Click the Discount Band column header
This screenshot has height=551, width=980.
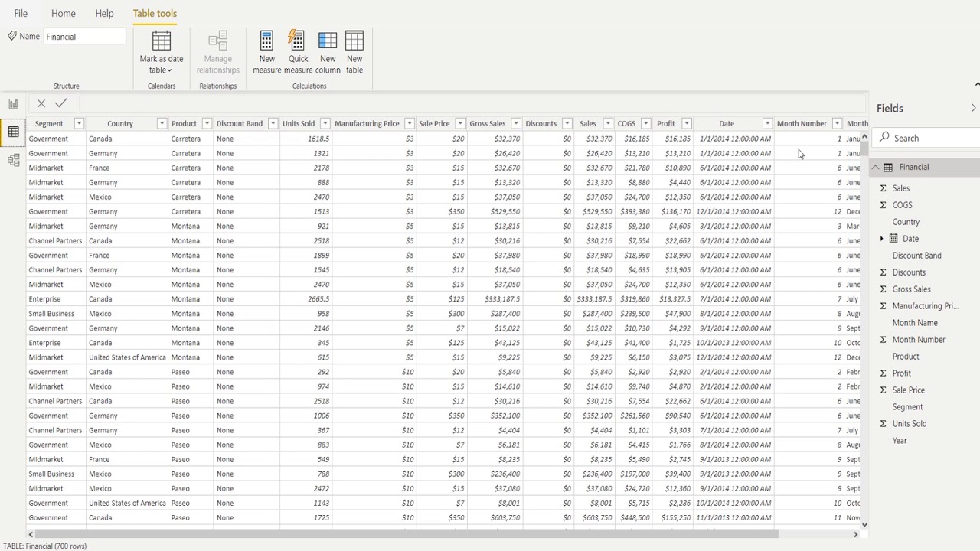point(239,123)
